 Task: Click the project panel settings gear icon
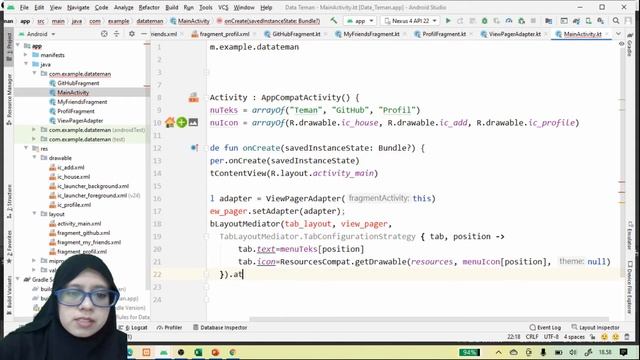point(131,34)
